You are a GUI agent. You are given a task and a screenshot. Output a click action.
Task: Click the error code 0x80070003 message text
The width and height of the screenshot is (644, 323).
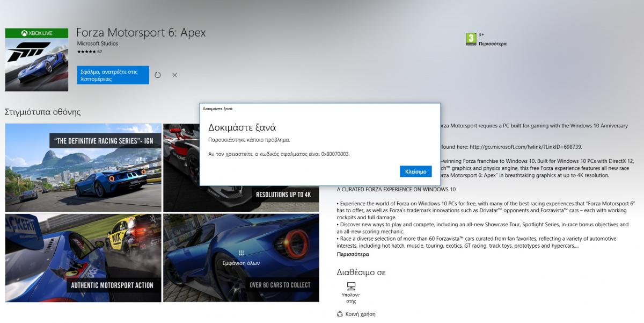pyautogui.click(x=279, y=154)
